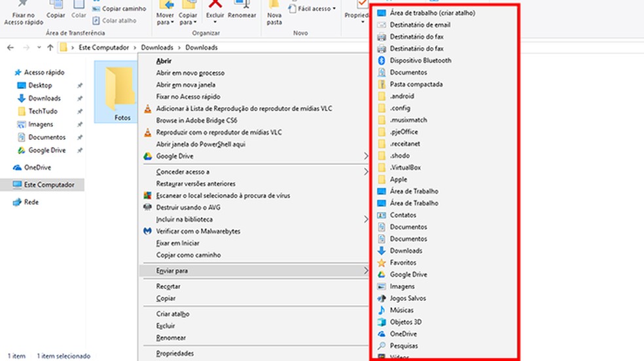Viewport: 644px width, 361px height.
Task: Click shredder icon for Destruir usando o AVG
Action: [x=147, y=207]
